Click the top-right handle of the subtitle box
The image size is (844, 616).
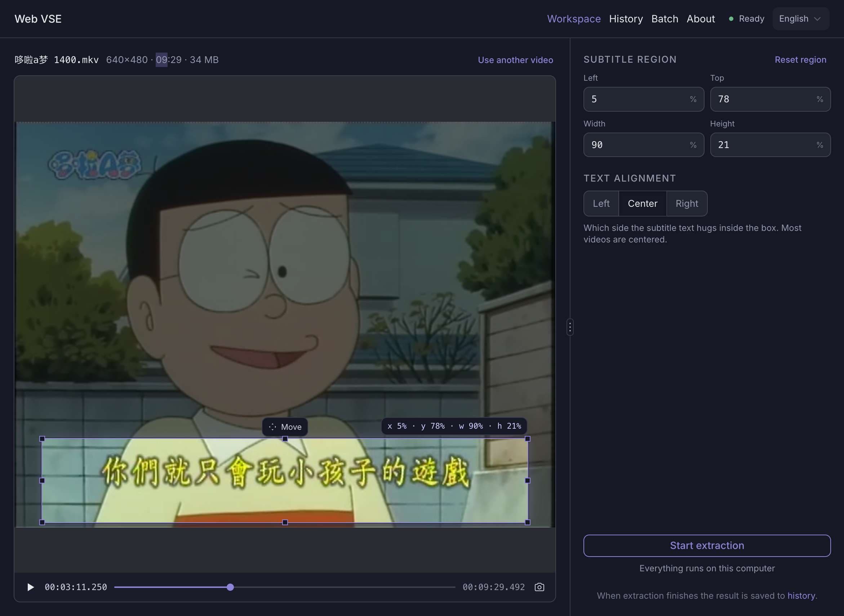click(x=527, y=439)
